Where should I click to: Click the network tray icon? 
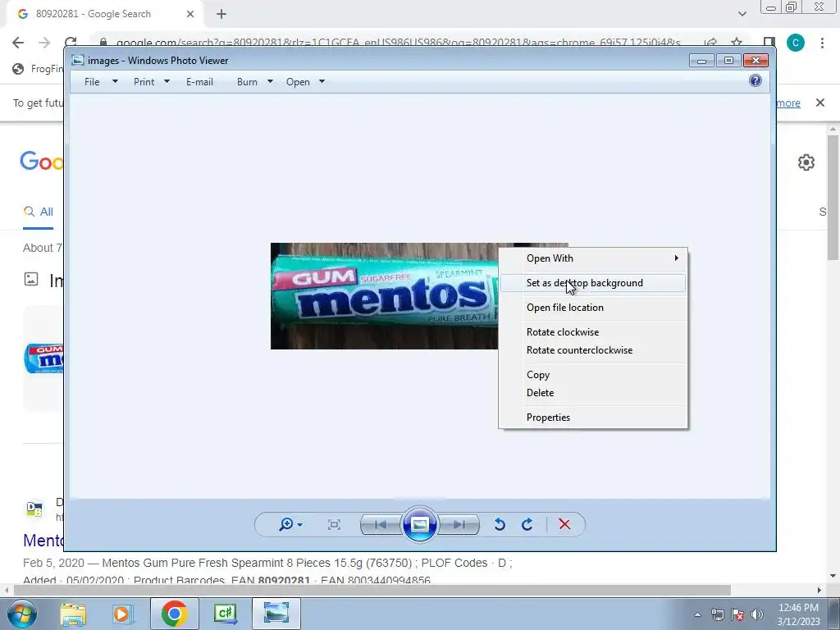click(x=717, y=614)
